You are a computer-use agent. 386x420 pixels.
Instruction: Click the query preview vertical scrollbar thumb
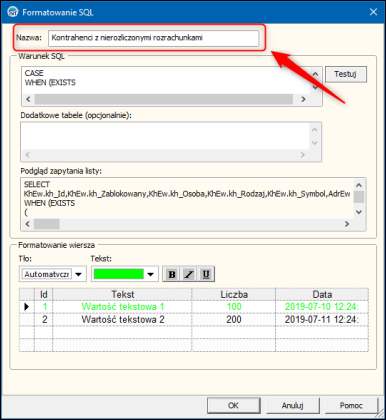tap(359, 197)
